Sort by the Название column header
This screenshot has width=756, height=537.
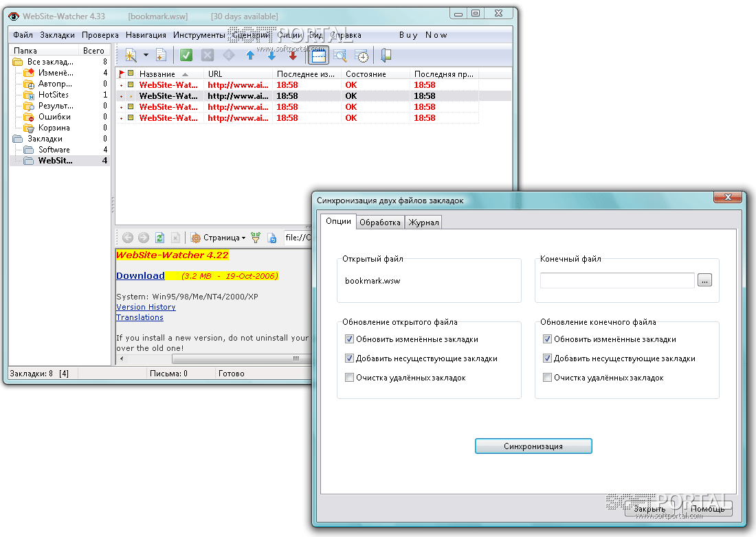[169, 73]
